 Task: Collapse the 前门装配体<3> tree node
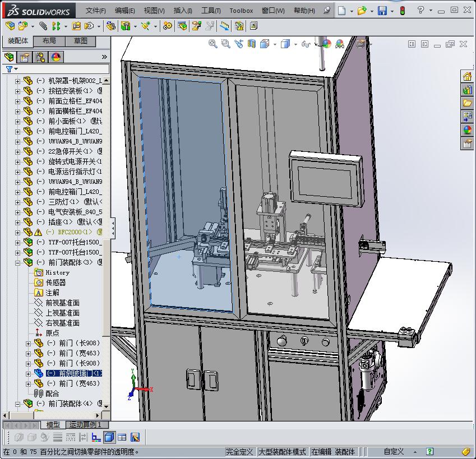tap(17, 263)
